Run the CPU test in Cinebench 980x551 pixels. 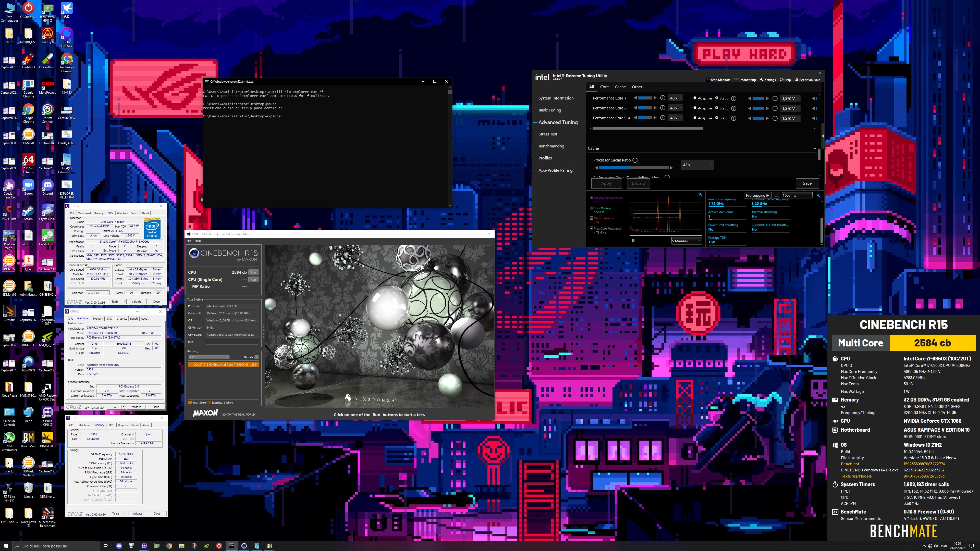coord(253,272)
